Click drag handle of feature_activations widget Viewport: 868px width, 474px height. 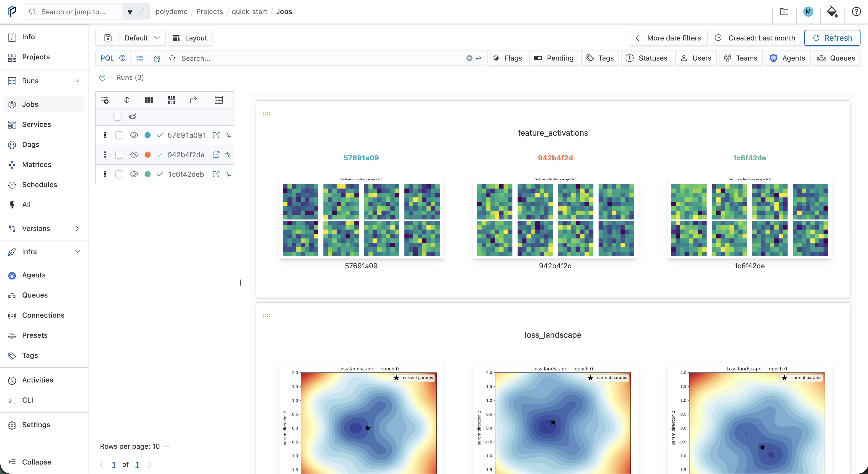coord(266,114)
